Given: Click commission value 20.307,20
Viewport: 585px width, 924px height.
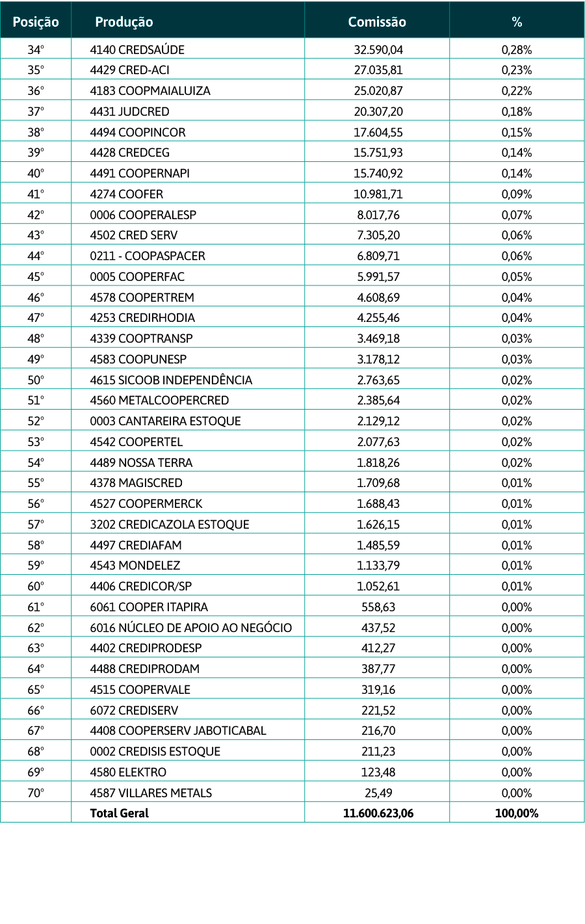Looking at the screenshot, I should (378, 111).
